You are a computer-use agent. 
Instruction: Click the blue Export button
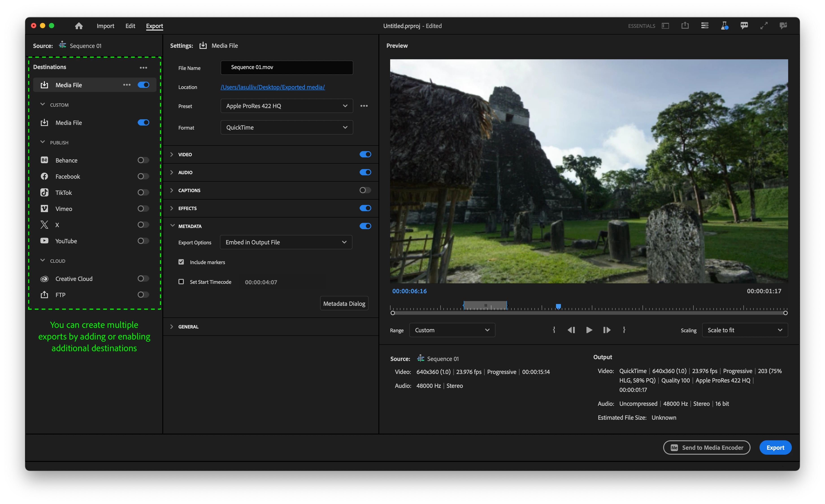[x=775, y=448]
